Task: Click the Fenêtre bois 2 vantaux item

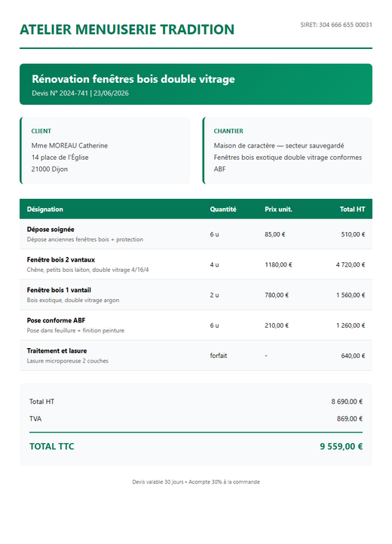Action: 61,260
